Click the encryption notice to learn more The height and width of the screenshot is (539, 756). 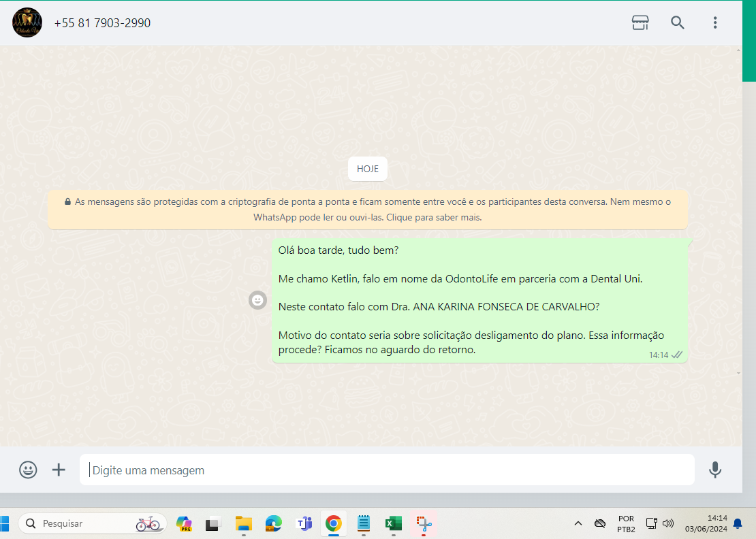pos(368,210)
